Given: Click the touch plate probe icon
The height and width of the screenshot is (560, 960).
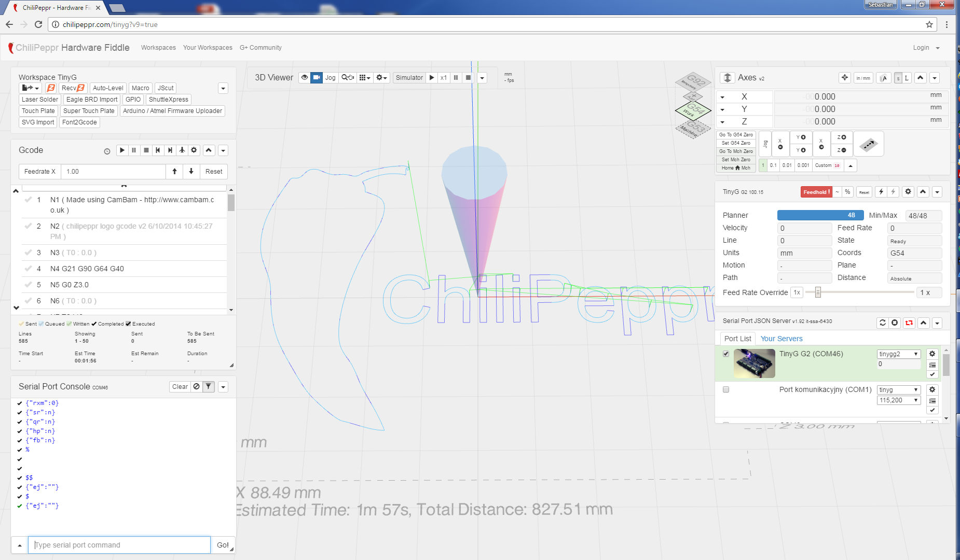Looking at the screenshot, I should point(868,144).
